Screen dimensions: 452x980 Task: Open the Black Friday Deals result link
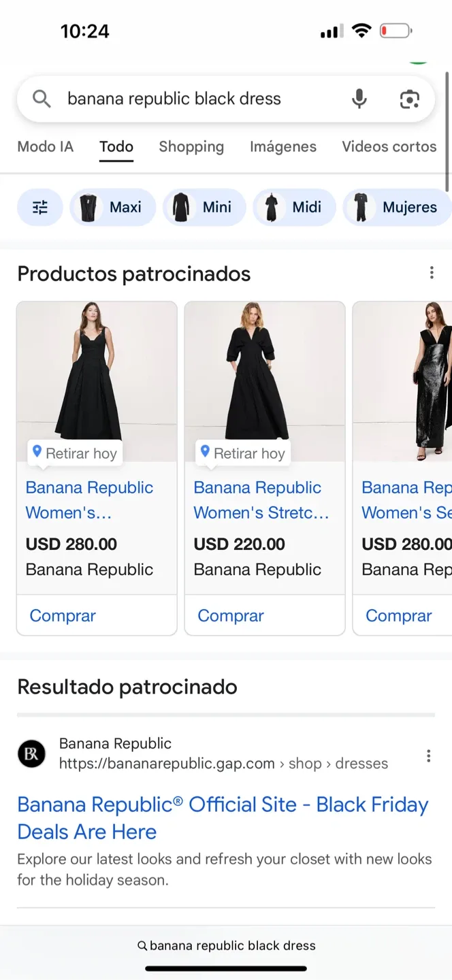(223, 817)
